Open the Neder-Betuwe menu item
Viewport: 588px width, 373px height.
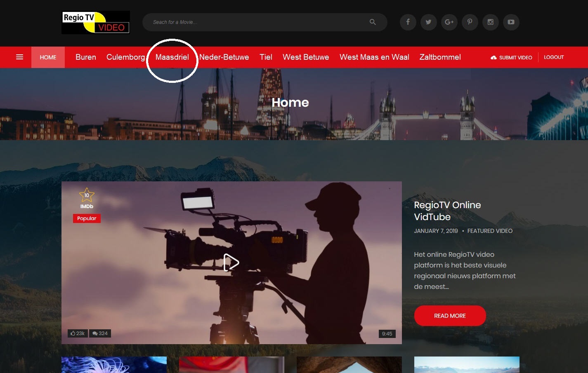(x=224, y=57)
